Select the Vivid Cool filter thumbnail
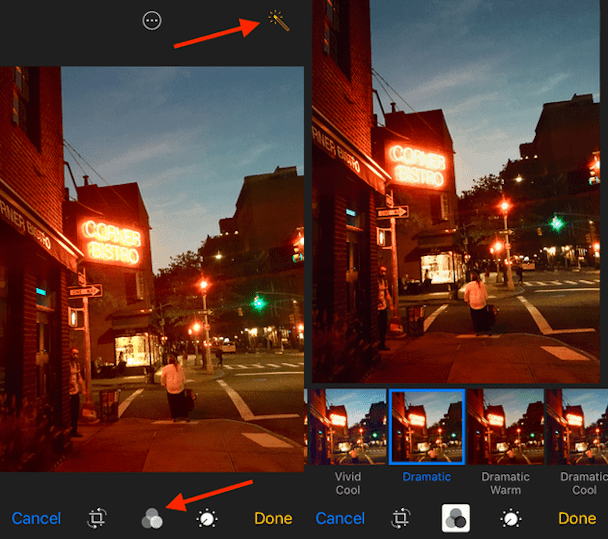 (x=348, y=427)
